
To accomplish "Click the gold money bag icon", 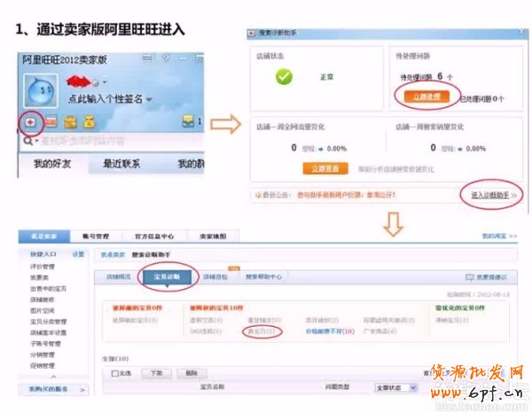I will click(x=90, y=121).
